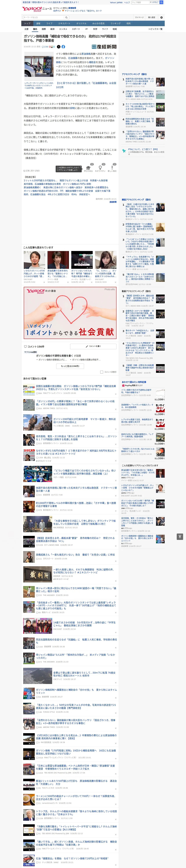Share the article on X
This screenshot has width=186, height=868.
click(58, 47)
